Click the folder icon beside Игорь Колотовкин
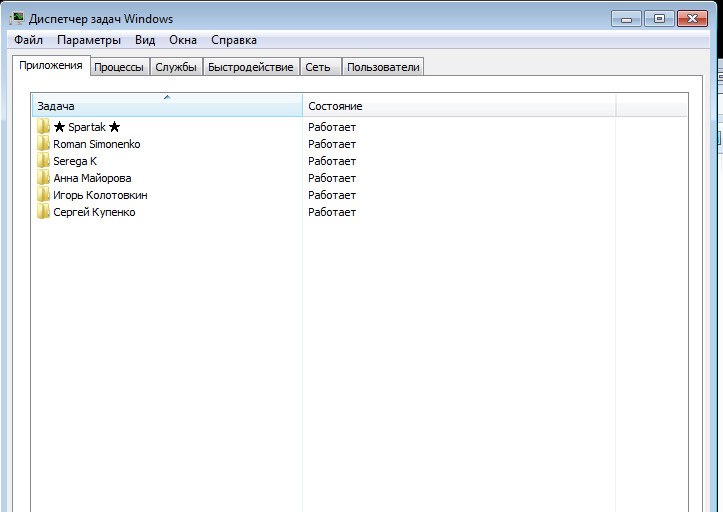Screen dimensions: 723x512 pyautogui.click(x=43, y=195)
